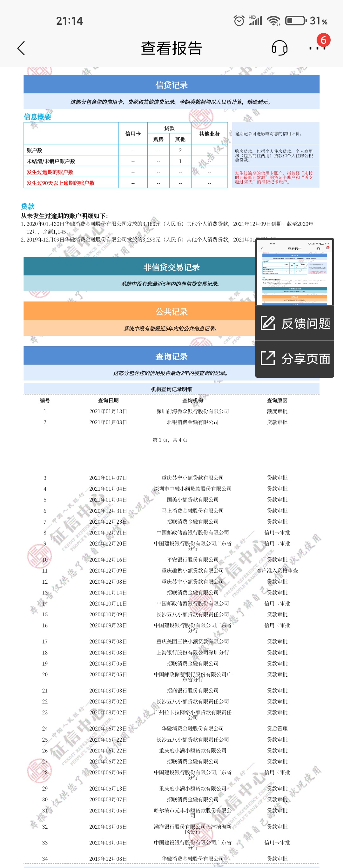Viewport: 343px width, 868px height.
Task: Tap the 编号 column header
Action: pos(45,400)
